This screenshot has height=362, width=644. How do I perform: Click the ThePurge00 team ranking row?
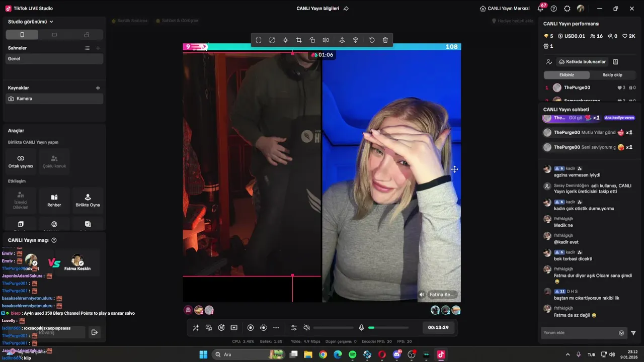(590, 87)
